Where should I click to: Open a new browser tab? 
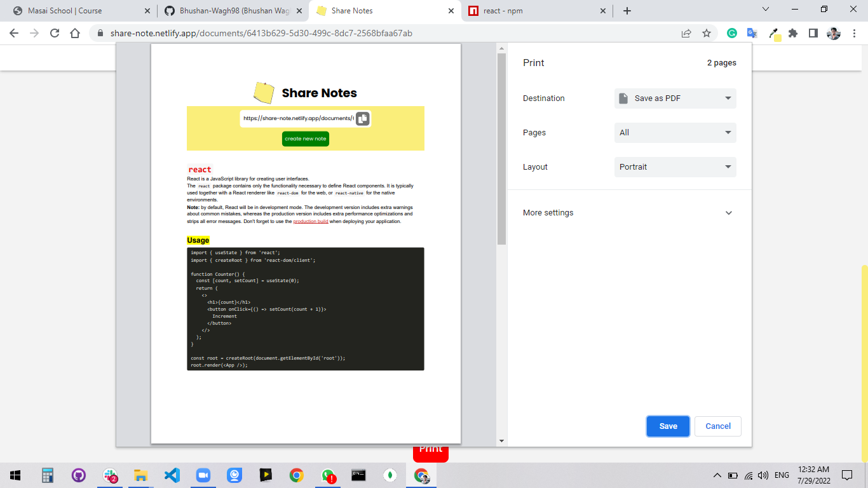click(x=627, y=11)
